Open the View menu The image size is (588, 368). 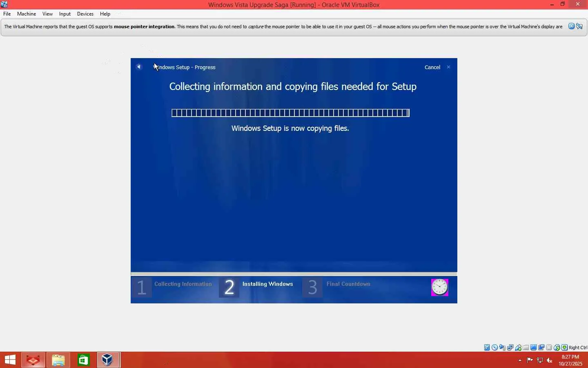pos(47,14)
